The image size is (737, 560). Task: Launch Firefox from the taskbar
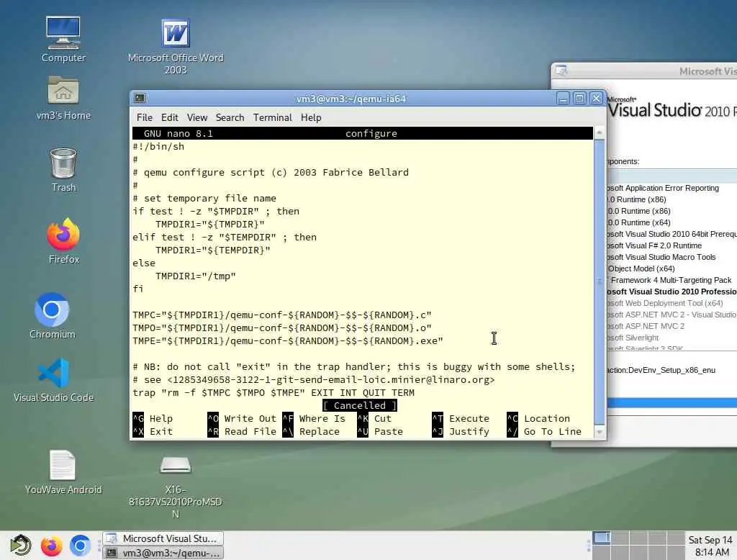51,546
